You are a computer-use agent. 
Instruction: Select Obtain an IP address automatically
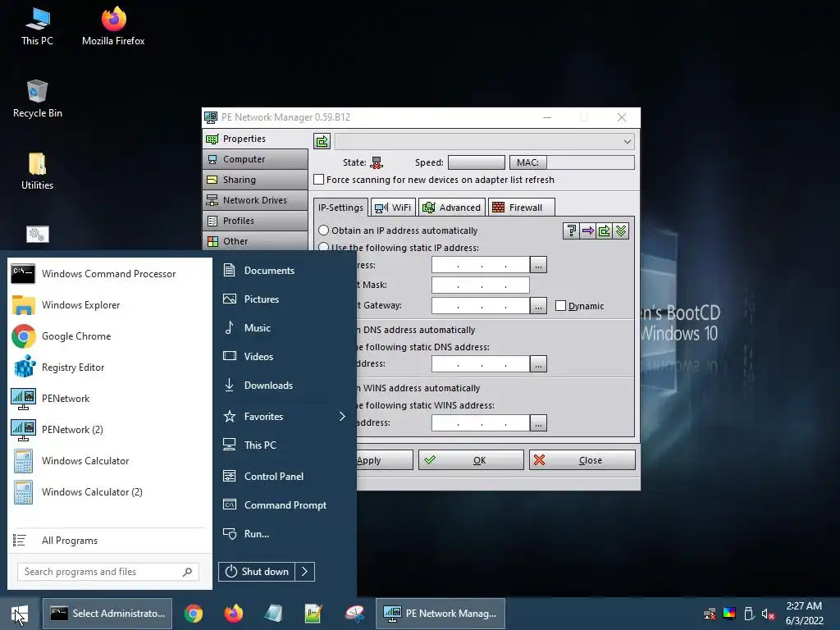tap(323, 231)
